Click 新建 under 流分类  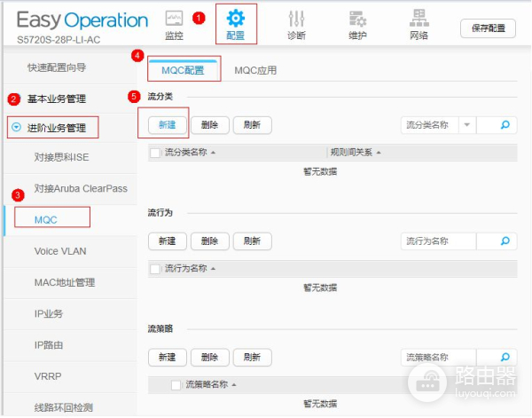168,125
